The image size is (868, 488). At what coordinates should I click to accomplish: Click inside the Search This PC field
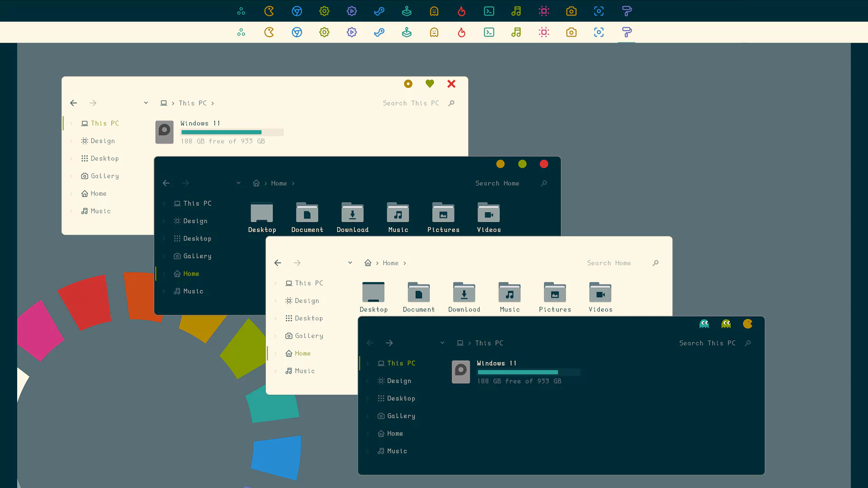(708, 343)
